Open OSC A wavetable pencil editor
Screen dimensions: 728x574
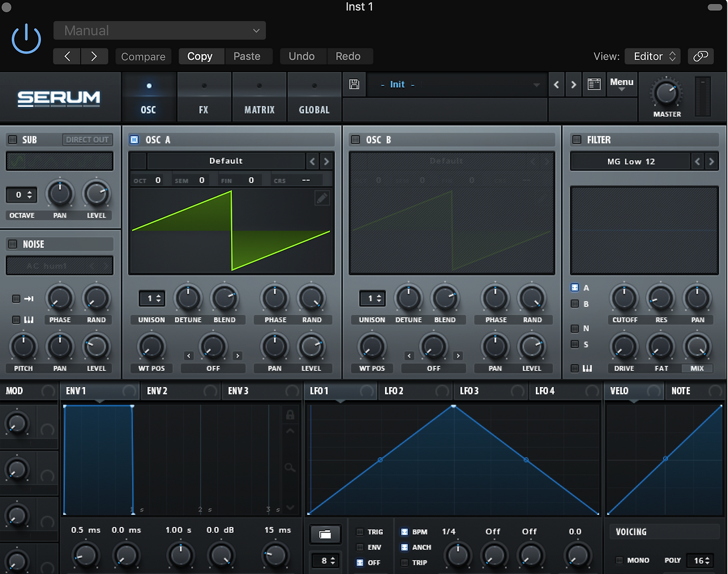click(x=322, y=198)
